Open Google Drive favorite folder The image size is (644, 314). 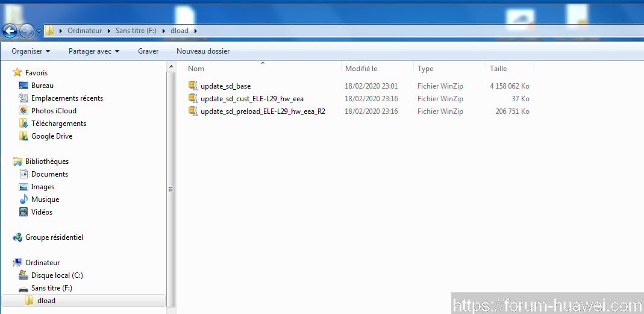coord(51,136)
